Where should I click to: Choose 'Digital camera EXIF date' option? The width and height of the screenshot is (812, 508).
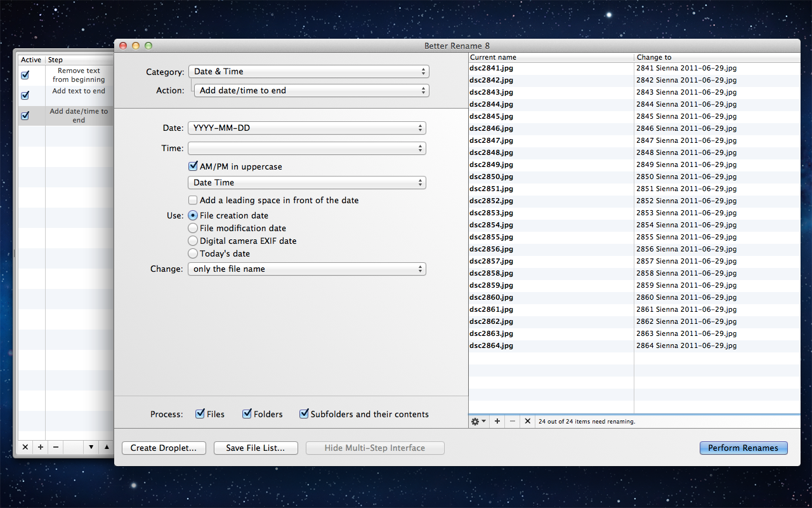pos(193,241)
